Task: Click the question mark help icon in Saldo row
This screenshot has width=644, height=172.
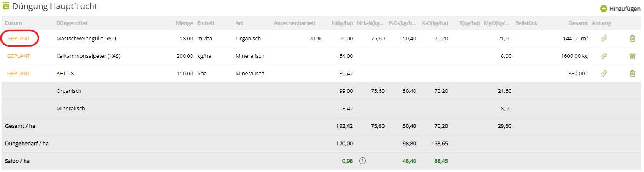Action: coord(362,161)
